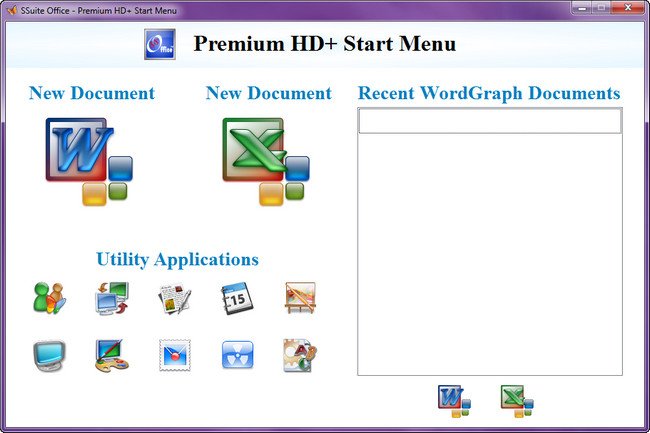Click the 'Recent WordGraph Documents' heading
The height and width of the screenshot is (433, 650).
(489, 93)
